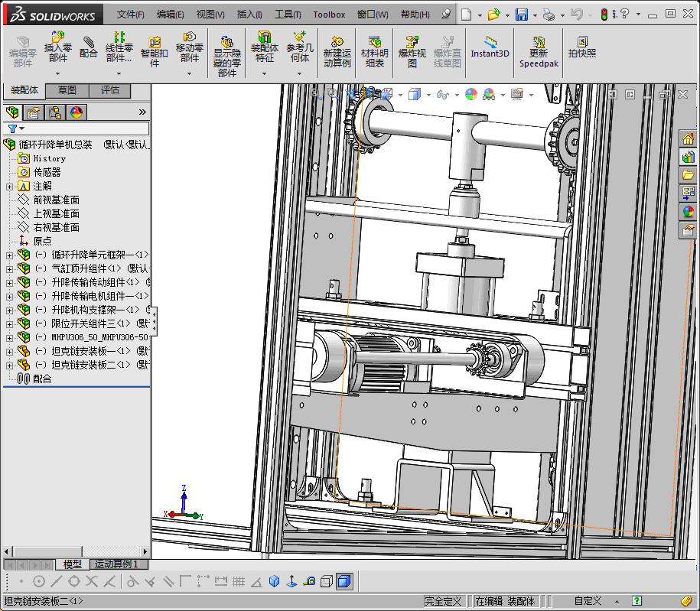This screenshot has width=700, height=611.
Task: Select 前视基准面 (Front Plane) in the feature tree
Action: point(56,200)
